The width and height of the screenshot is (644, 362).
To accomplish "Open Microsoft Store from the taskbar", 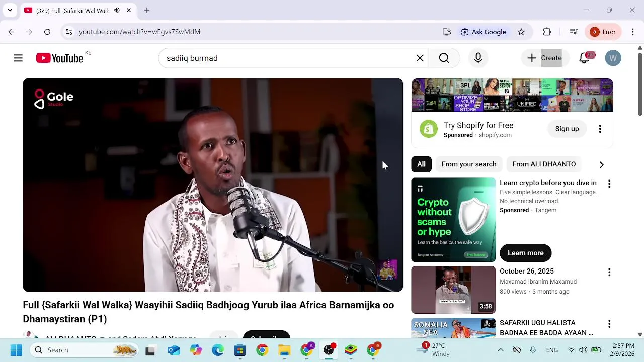I will tap(240, 350).
